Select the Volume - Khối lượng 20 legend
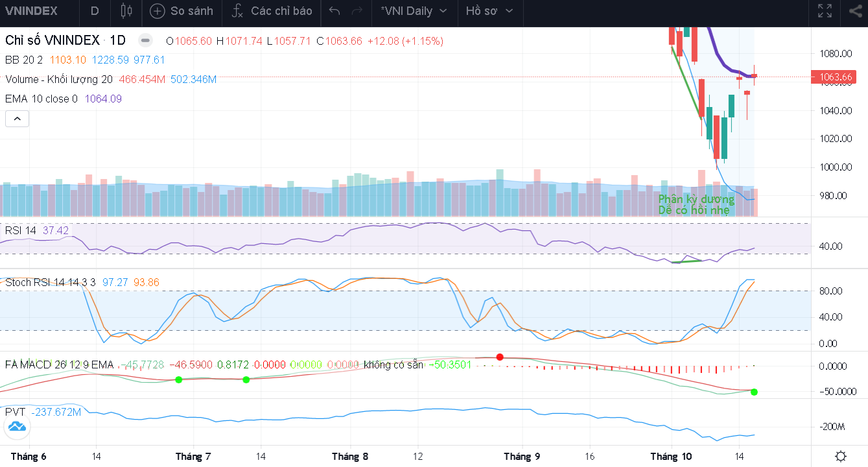 59,79
